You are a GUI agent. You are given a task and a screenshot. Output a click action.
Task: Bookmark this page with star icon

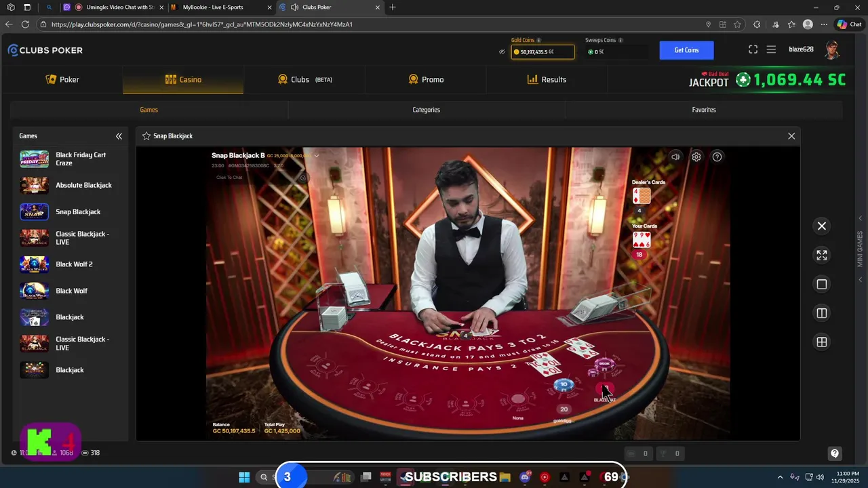coord(737,24)
